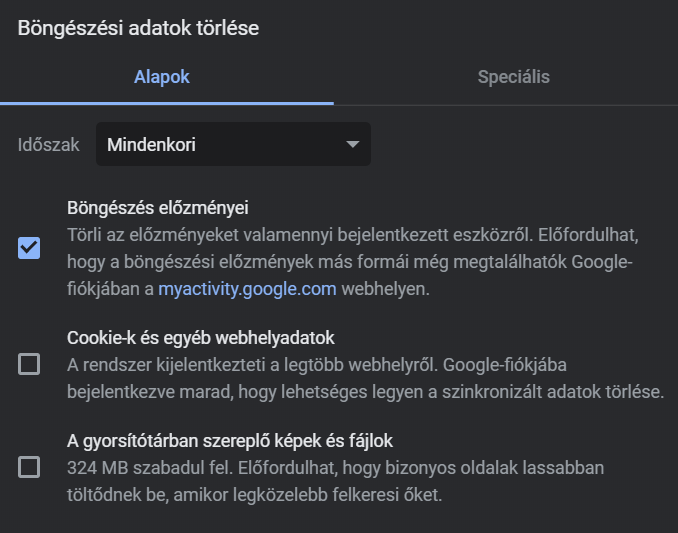The height and width of the screenshot is (533, 678).
Task: Tick the gyorsítótárban szereplő képek és fájlok checkbox
Action: point(29,467)
